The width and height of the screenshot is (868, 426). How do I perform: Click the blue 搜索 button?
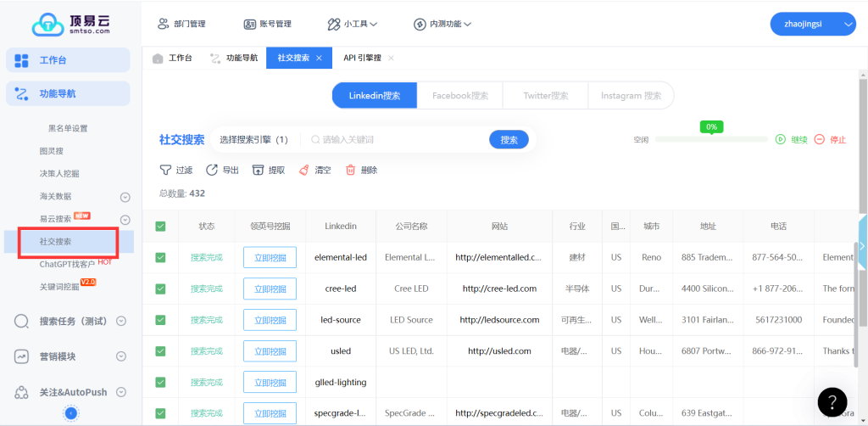(509, 140)
